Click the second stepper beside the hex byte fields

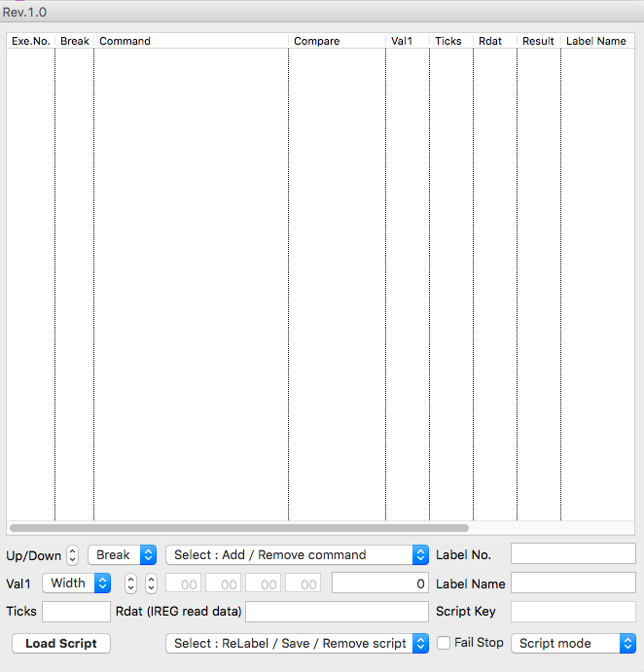[151, 584]
